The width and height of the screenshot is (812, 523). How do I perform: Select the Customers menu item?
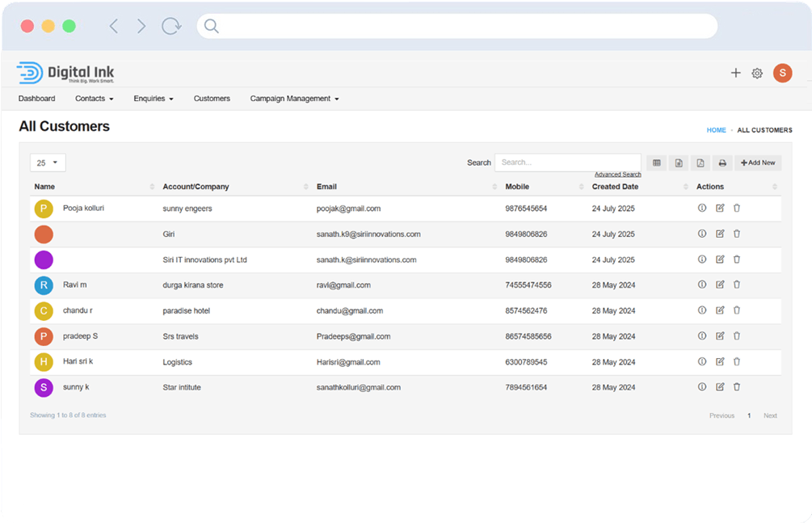pyautogui.click(x=212, y=99)
